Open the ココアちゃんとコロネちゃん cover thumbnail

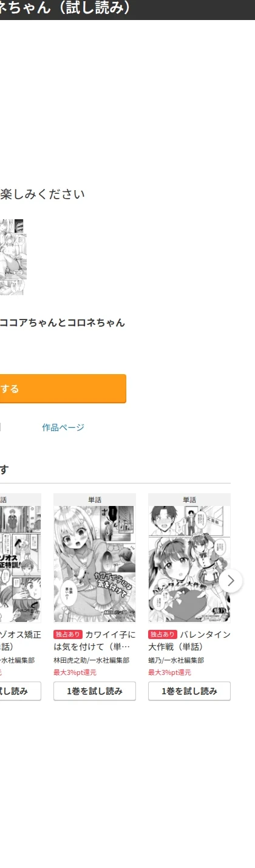(x=12, y=258)
